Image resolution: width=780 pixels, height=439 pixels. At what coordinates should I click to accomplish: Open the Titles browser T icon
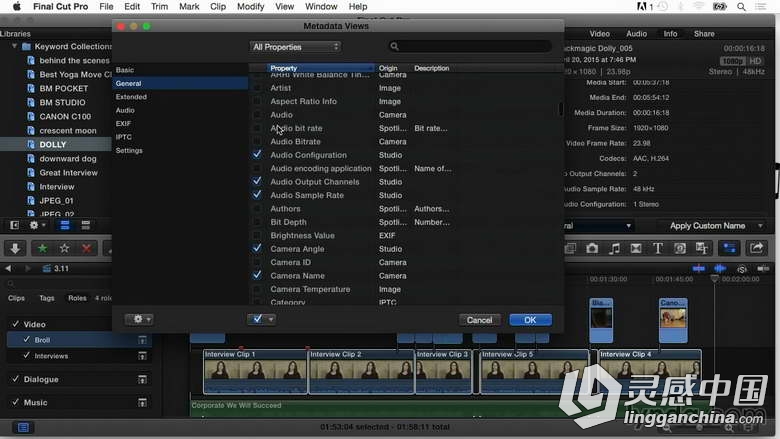point(658,248)
